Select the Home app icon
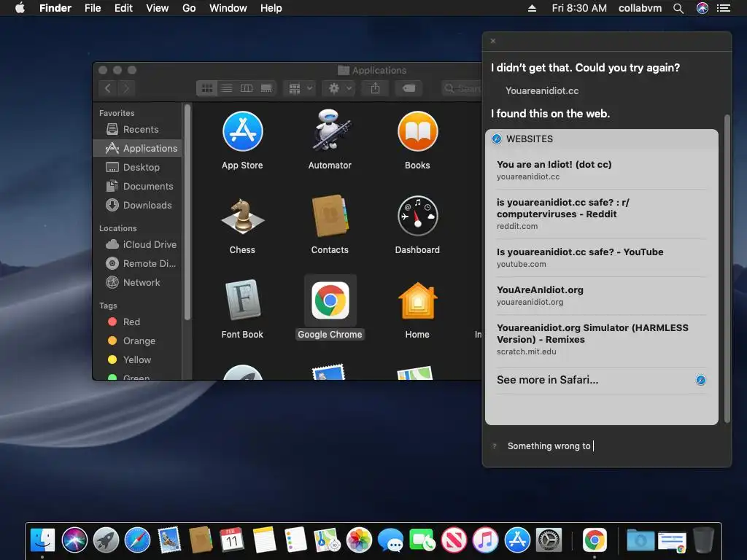The height and width of the screenshot is (560, 747). click(x=417, y=300)
